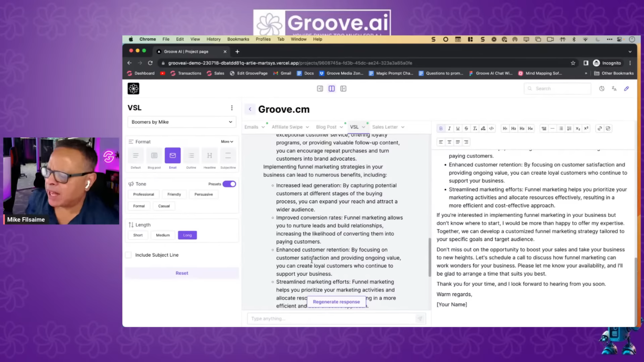Apply subscript formatting
The height and width of the screenshot is (362, 644).
tap(578, 128)
